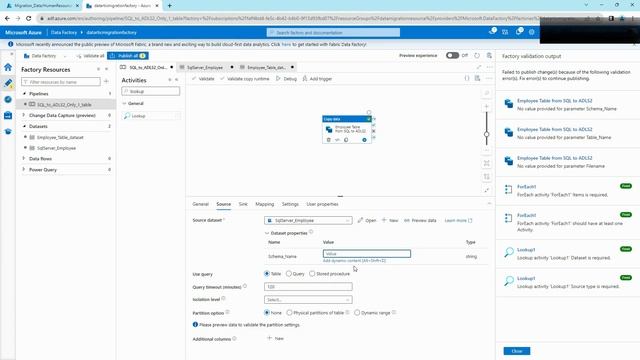Expand the Power Query tree group
Screen dimensions: 640x360
24,169
